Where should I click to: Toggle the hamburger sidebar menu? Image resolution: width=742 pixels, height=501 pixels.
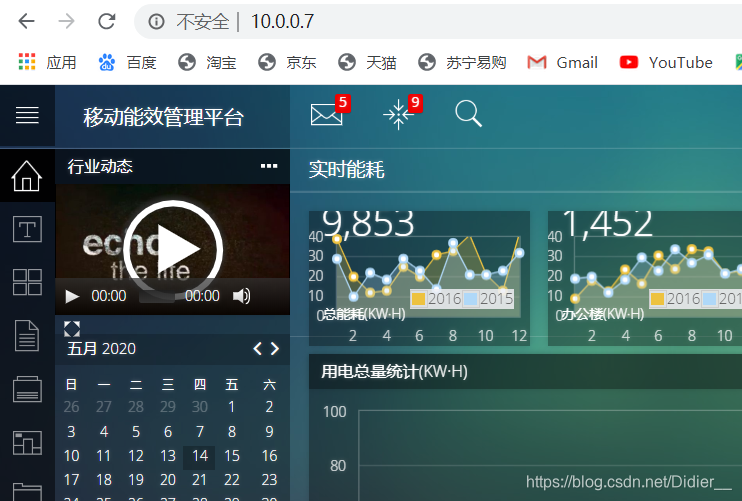click(x=27, y=115)
